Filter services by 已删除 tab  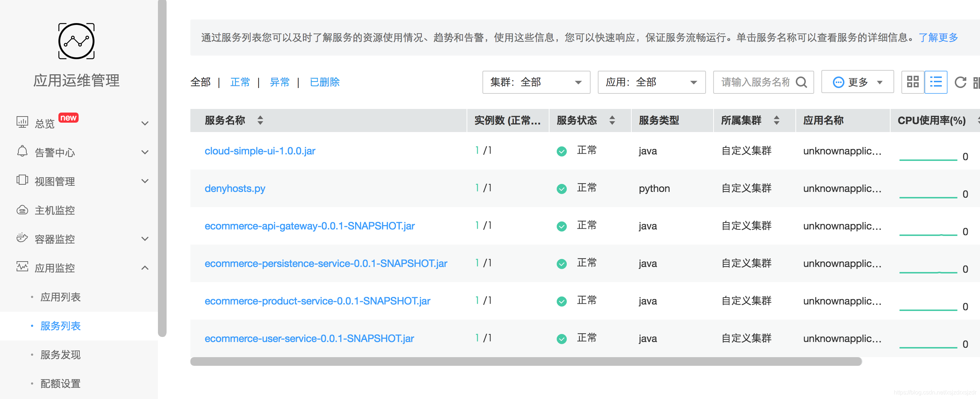coord(325,82)
